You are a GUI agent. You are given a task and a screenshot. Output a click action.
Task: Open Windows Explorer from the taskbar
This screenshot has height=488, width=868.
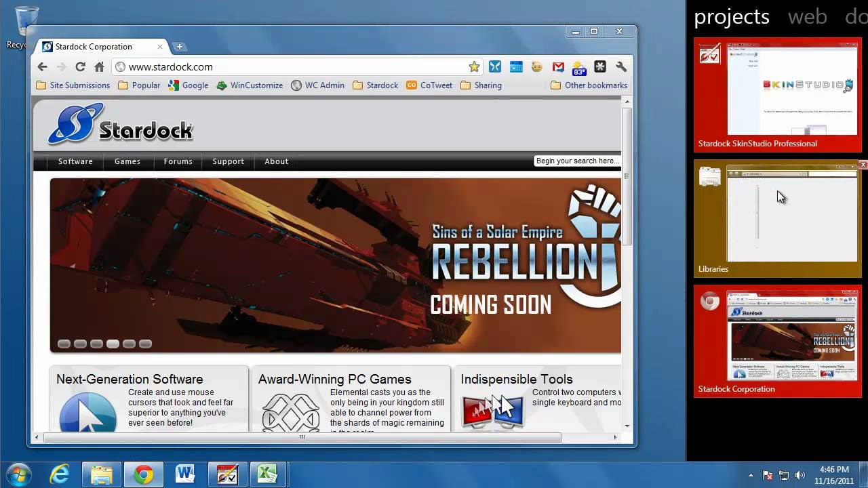click(102, 474)
